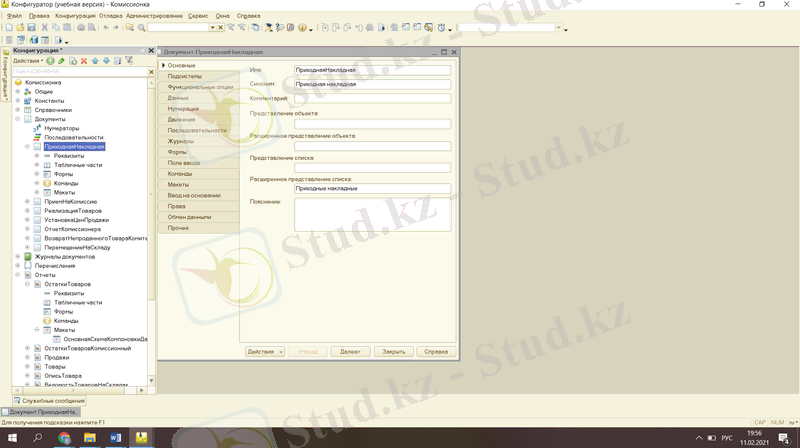This screenshot has width=800, height=448.
Task: Click the Последовательности icon in tree
Action: pos(37,137)
